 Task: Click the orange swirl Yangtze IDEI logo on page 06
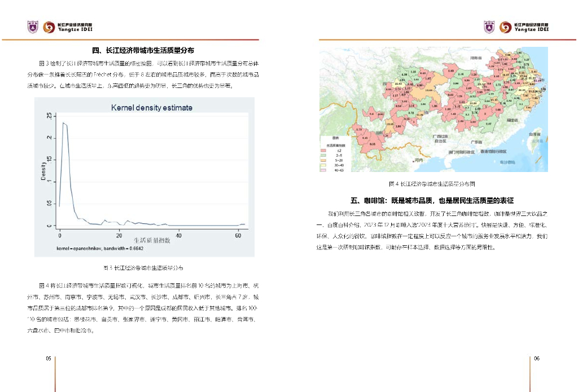(x=505, y=27)
